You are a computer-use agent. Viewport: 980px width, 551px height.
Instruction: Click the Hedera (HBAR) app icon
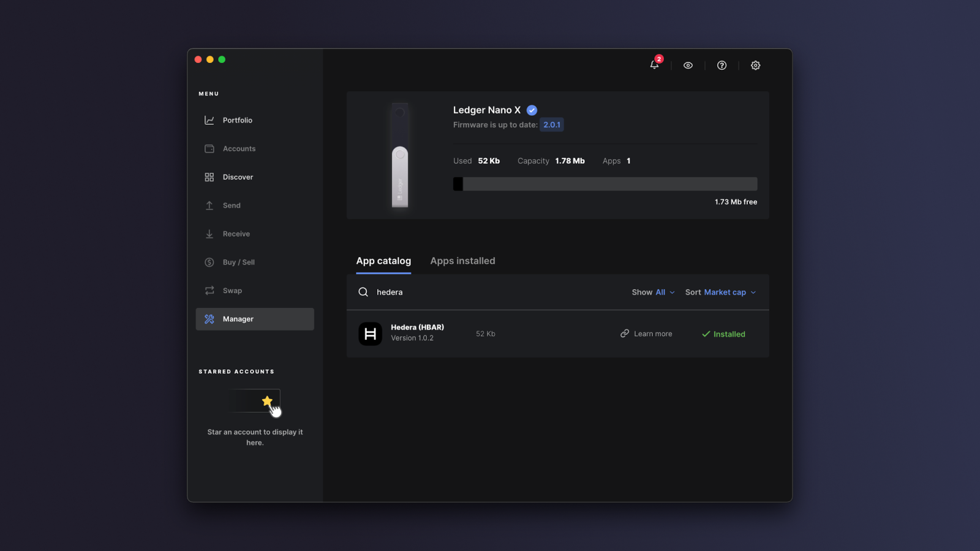point(370,334)
